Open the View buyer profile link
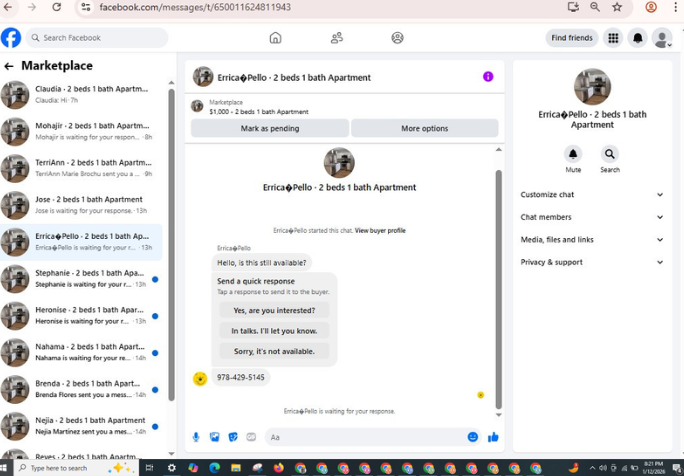The image size is (684, 476). pos(380,231)
